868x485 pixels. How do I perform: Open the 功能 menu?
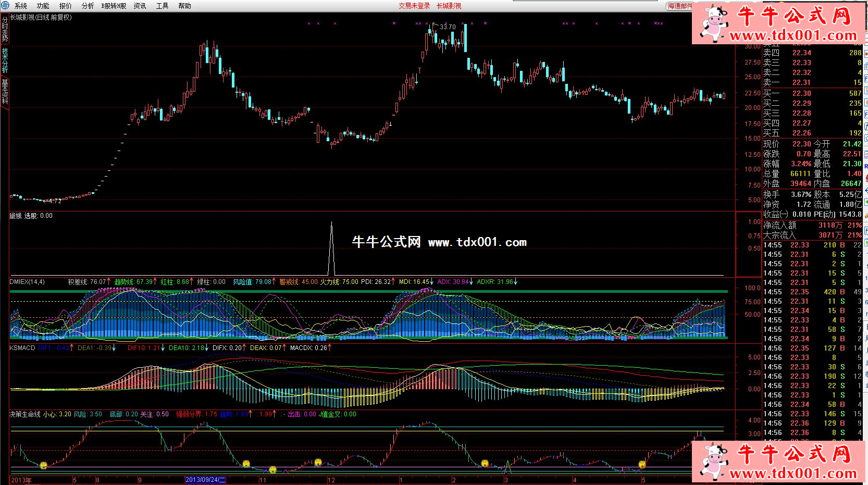(x=43, y=6)
